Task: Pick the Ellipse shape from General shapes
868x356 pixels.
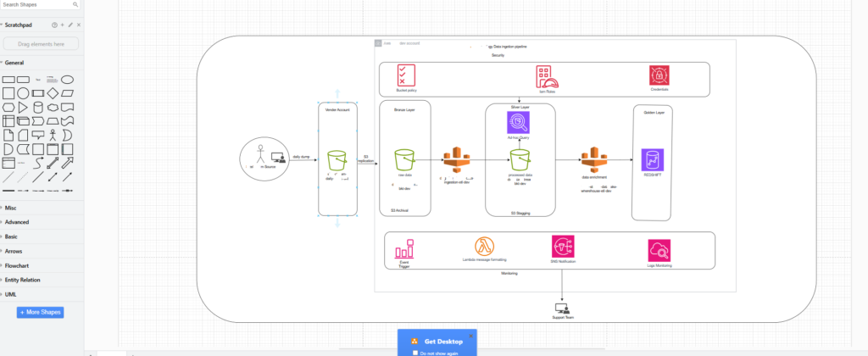Action: [67, 80]
